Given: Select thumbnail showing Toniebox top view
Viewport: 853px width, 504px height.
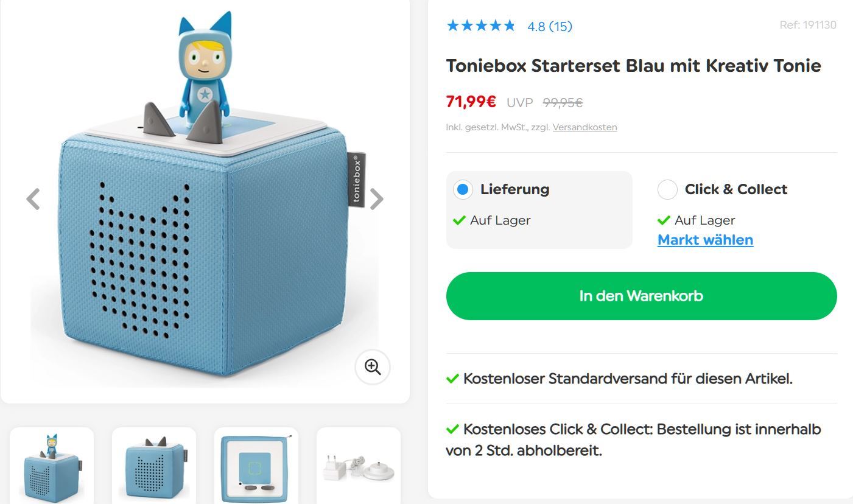Looking at the screenshot, I should point(256,466).
